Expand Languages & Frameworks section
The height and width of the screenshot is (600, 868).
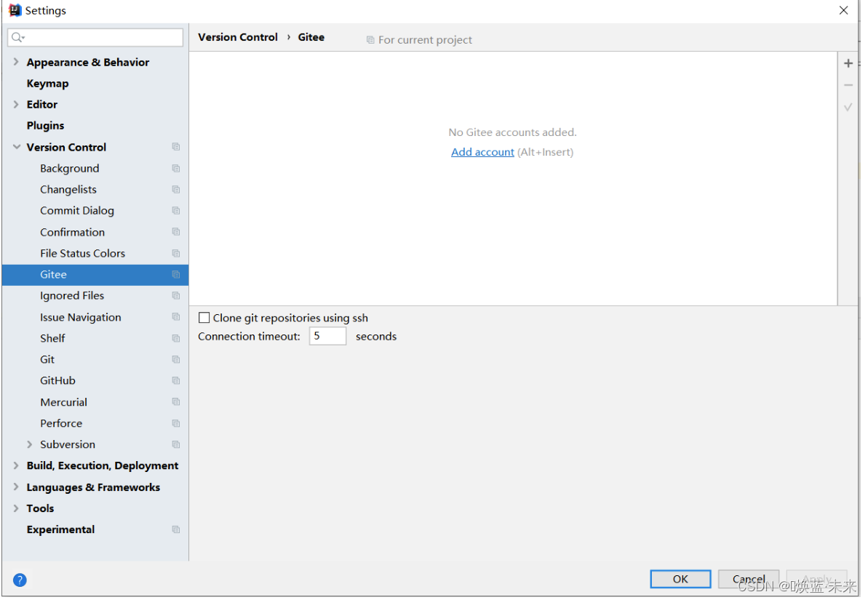coord(16,487)
